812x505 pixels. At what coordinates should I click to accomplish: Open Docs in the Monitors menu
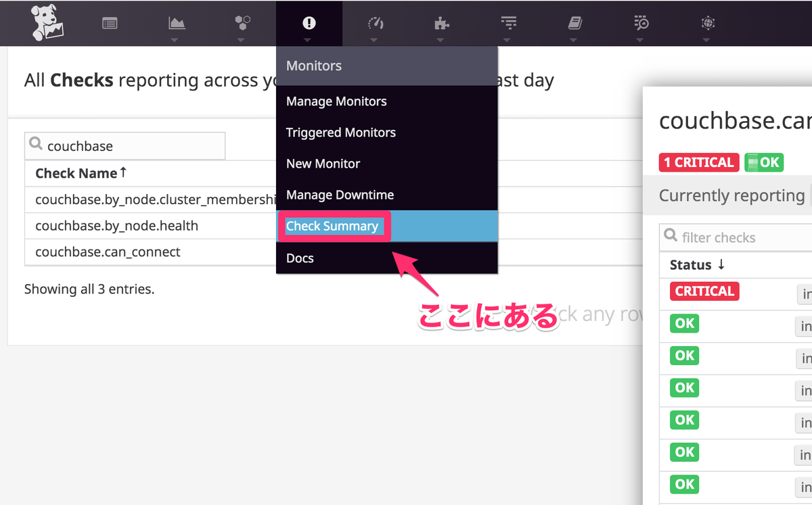(x=387, y=258)
